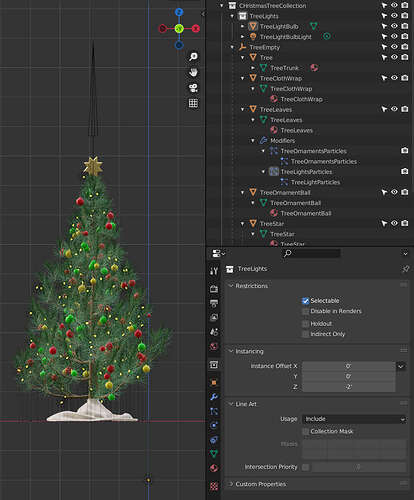Open the Particles properties tab
The image size is (414, 500).
pyautogui.click(x=214, y=411)
